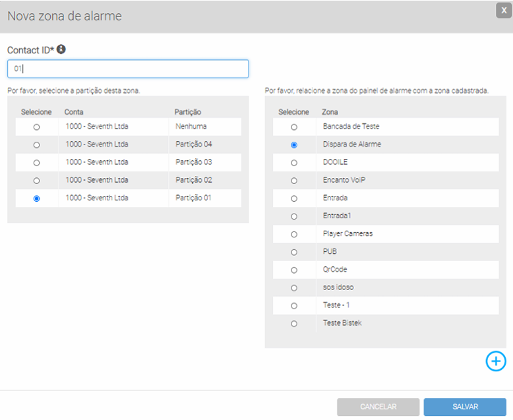Focus the Contact ID input field
This screenshot has width=513, height=420.
pos(128,69)
